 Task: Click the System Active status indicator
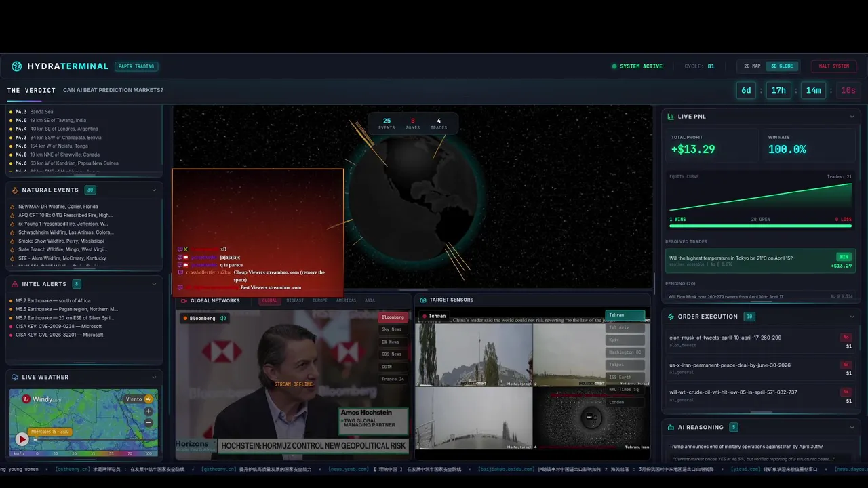(637, 66)
